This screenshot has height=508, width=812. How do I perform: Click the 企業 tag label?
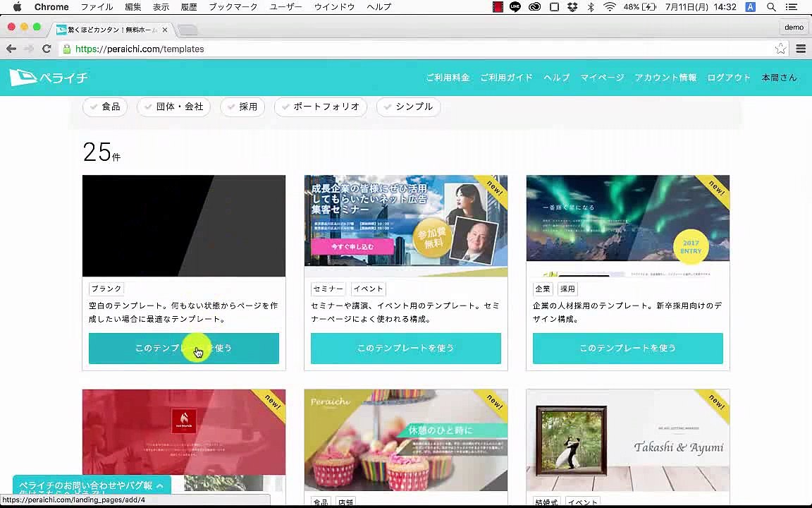point(543,289)
